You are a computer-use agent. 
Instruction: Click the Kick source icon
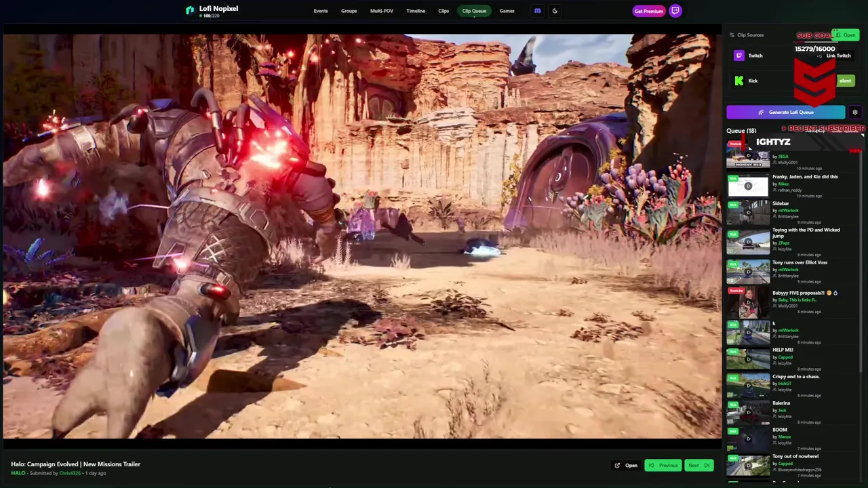[739, 81]
